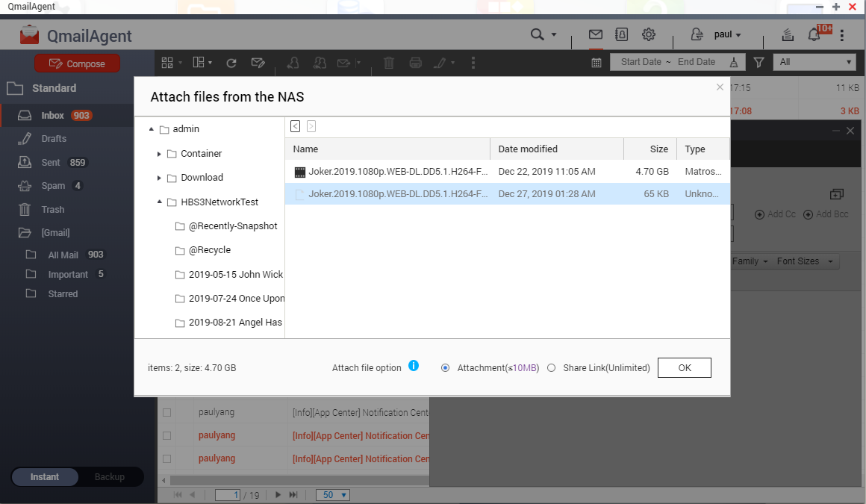
Task: Click the back navigation arrow in file browser
Action: coord(296,126)
